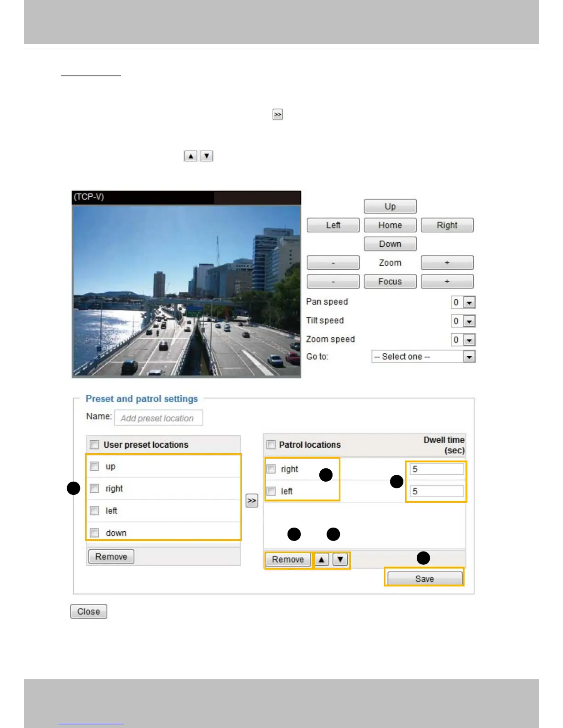563x728 pixels.
Task: Click the preset Name input field
Action: (158, 418)
